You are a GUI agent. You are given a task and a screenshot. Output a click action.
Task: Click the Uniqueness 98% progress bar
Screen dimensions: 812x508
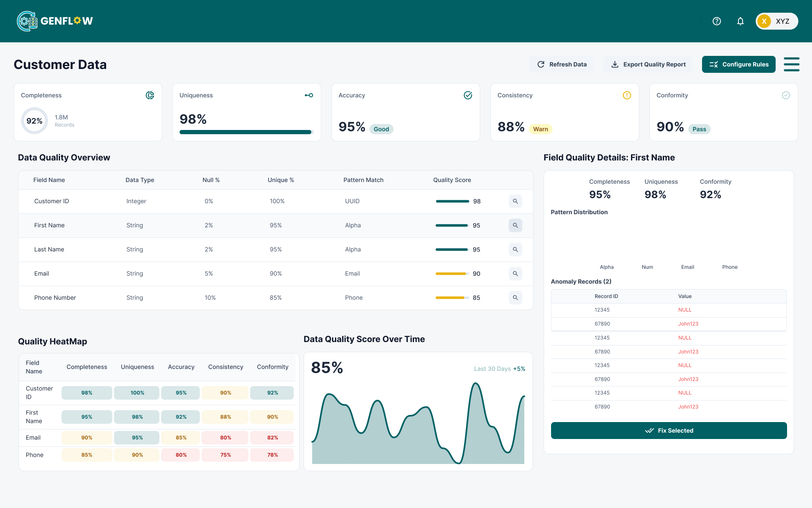point(247,132)
